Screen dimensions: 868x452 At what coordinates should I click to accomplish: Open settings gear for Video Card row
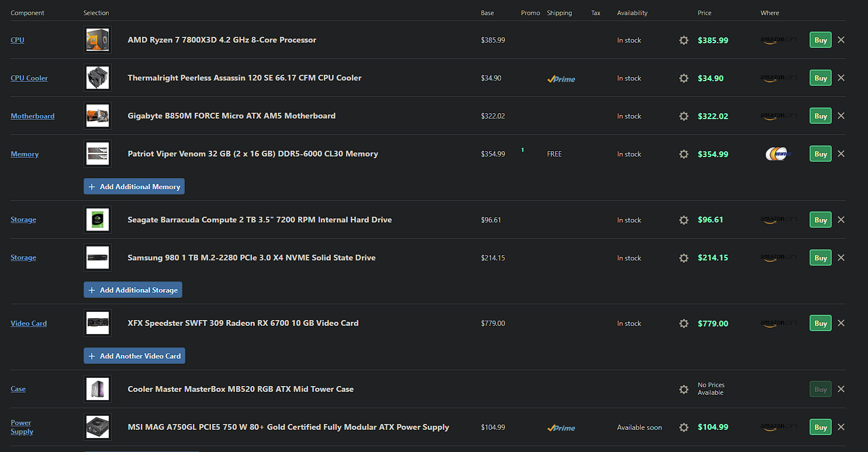click(684, 324)
